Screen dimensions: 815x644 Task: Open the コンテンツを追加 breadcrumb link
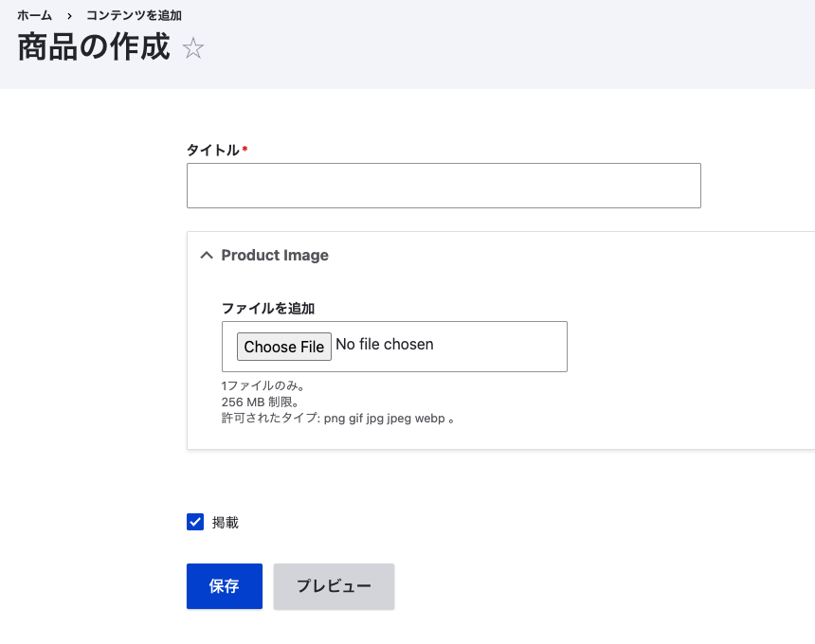point(134,15)
